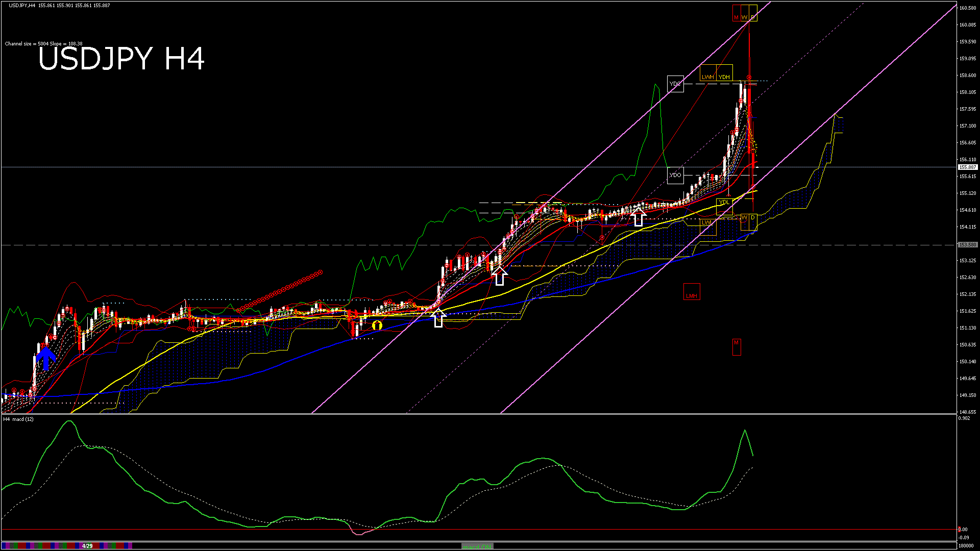Click the 148.655 price scale value
This screenshot has width=980, height=551.
968,412
